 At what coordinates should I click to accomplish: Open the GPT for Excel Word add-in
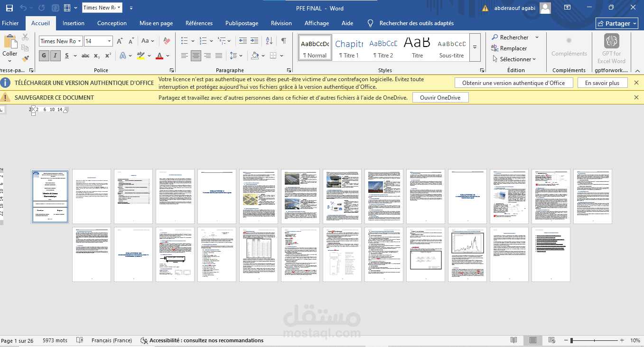[611, 49]
